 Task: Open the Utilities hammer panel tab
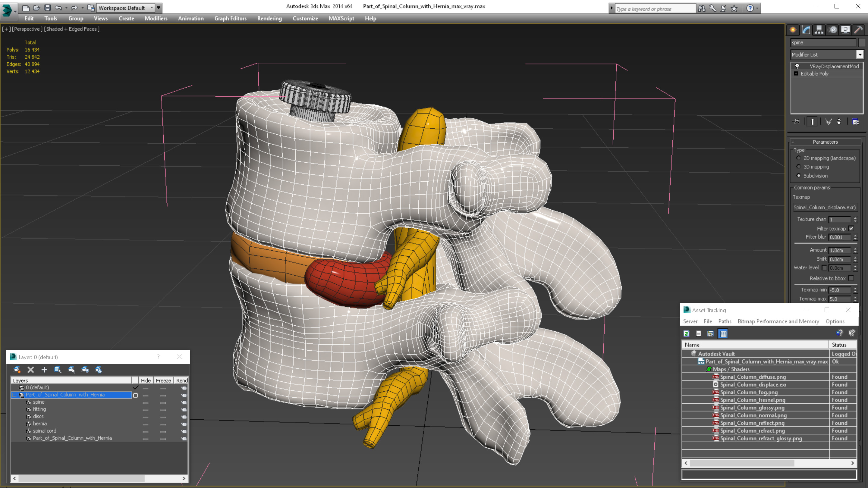858,30
